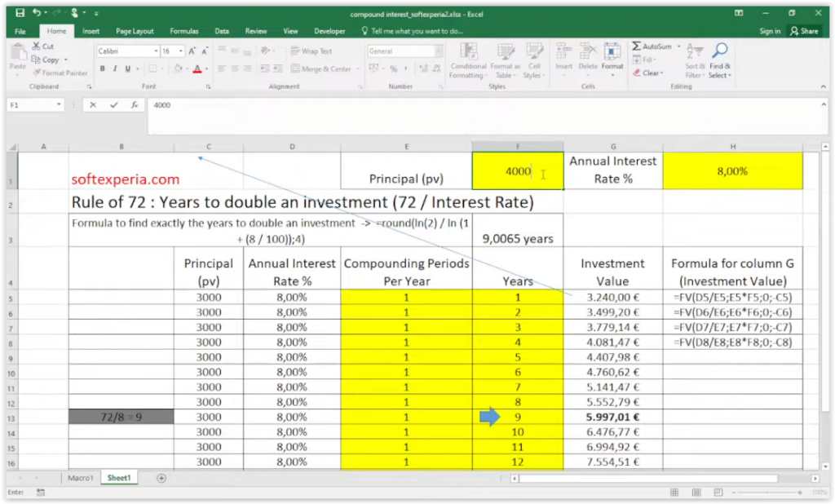Viewport: 835px width, 504px height.
Task: Save the workbook with the floppy disk icon
Action: pyautogui.click(x=20, y=13)
